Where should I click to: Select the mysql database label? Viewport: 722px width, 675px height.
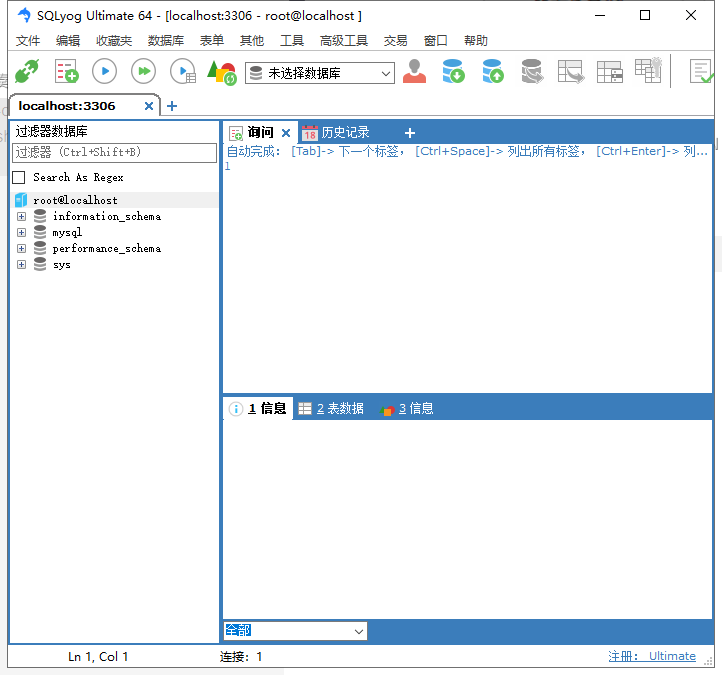[x=67, y=233]
